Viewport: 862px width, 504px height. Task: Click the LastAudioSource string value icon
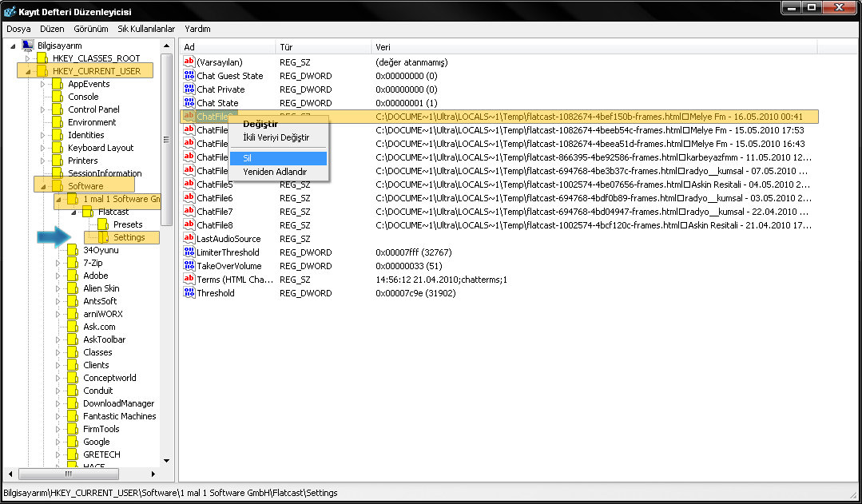coord(189,239)
